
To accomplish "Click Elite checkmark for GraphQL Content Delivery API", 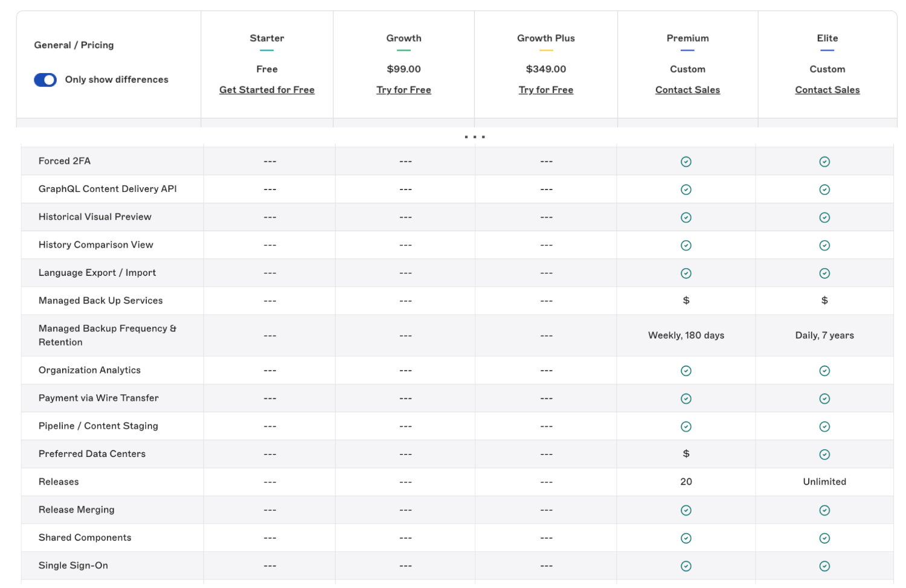I will click(x=824, y=190).
